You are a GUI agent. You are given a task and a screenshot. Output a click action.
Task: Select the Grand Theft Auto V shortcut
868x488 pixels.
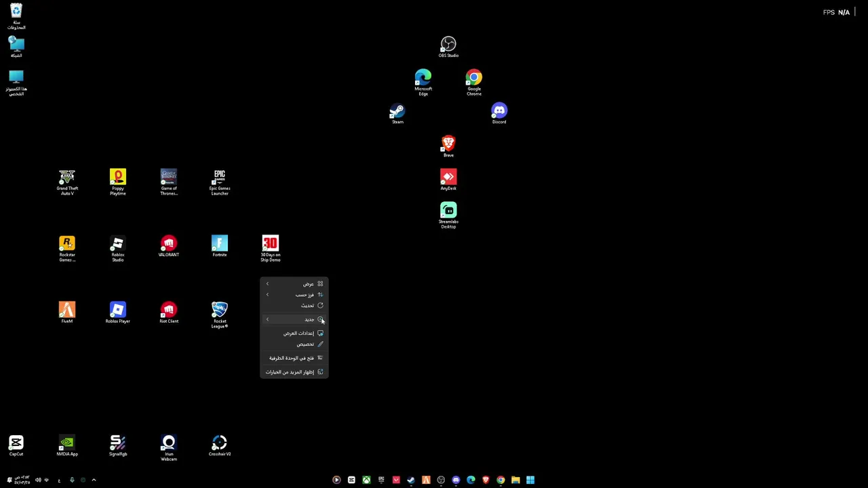click(x=67, y=182)
